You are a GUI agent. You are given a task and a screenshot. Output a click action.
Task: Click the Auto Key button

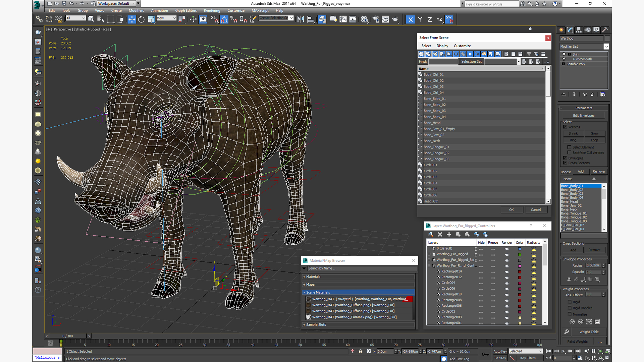(x=500, y=352)
